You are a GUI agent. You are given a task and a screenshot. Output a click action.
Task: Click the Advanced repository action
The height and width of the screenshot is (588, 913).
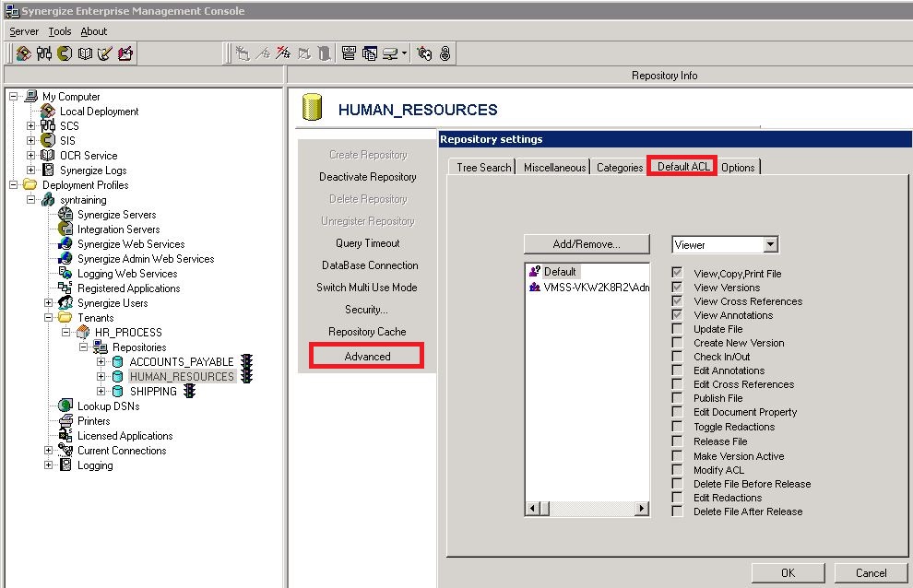point(367,356)
